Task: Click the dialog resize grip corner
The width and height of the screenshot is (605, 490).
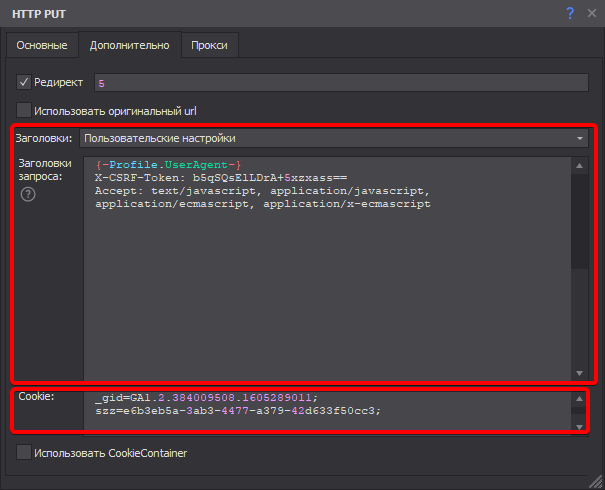Action: [597, 482]
